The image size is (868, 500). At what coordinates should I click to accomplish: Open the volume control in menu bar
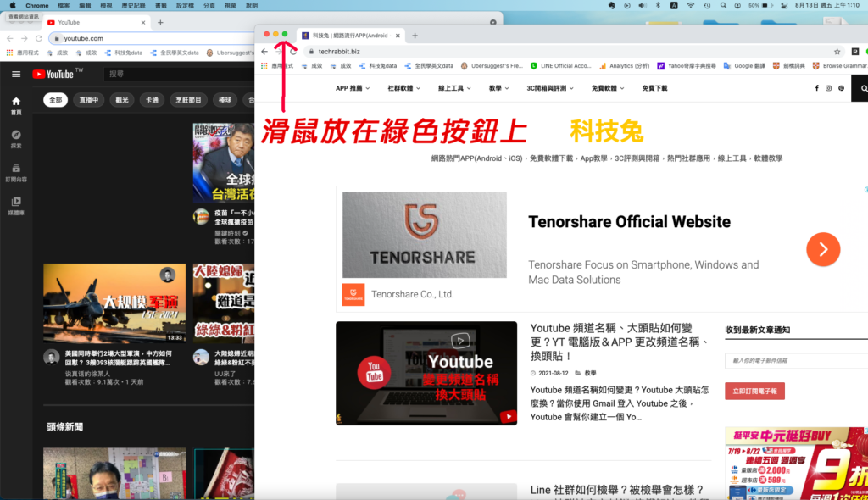[x=643, y=6]
